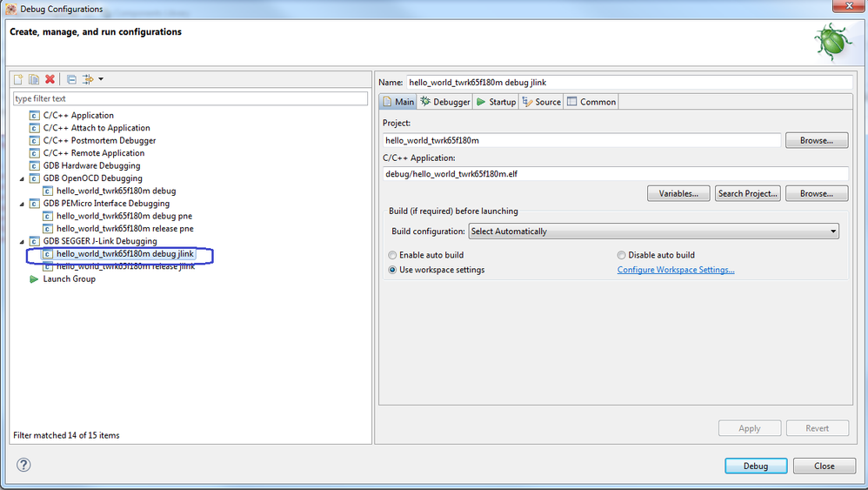Click the Apply button
Screen dimensions: 868x490
750,428
